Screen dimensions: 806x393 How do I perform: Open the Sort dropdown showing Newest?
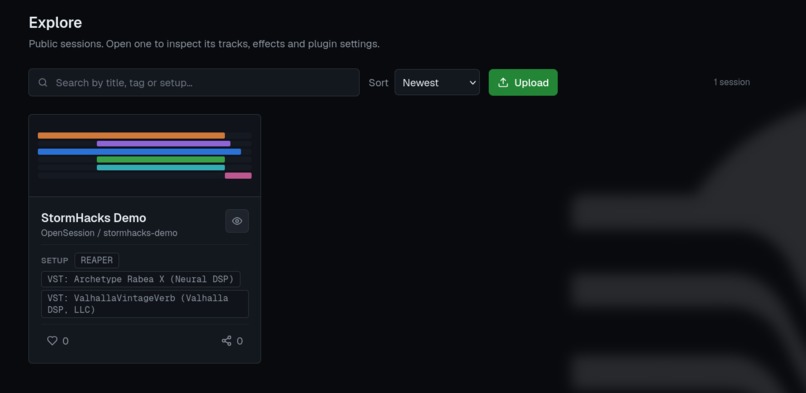437,82
